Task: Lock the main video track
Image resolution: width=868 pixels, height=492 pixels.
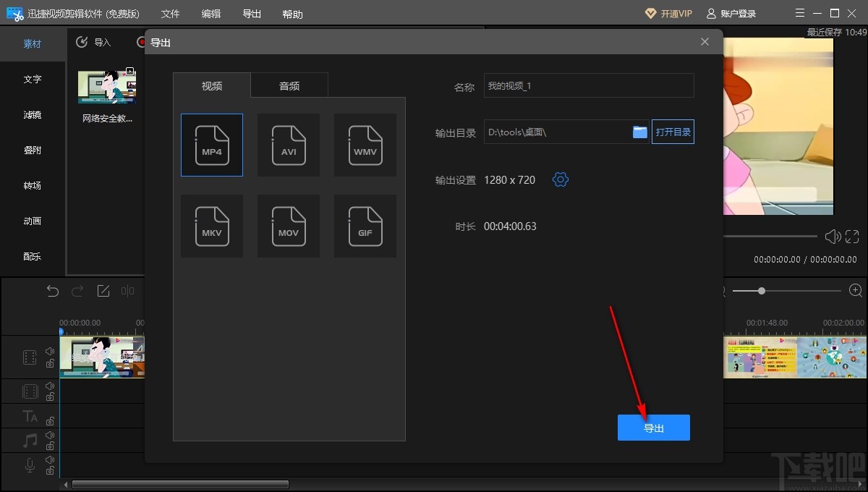Action: point(50,363)
